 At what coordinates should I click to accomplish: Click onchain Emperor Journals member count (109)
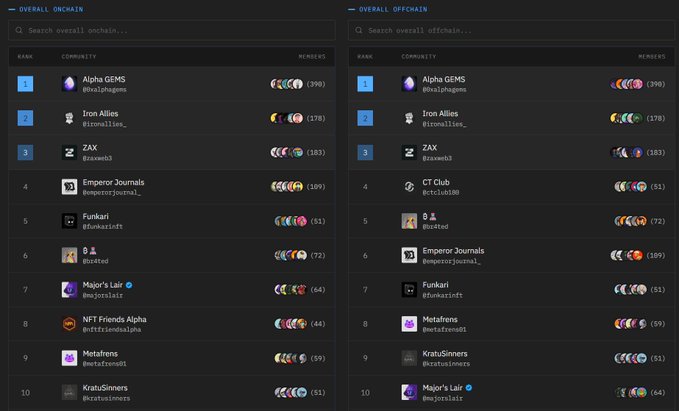316,187
